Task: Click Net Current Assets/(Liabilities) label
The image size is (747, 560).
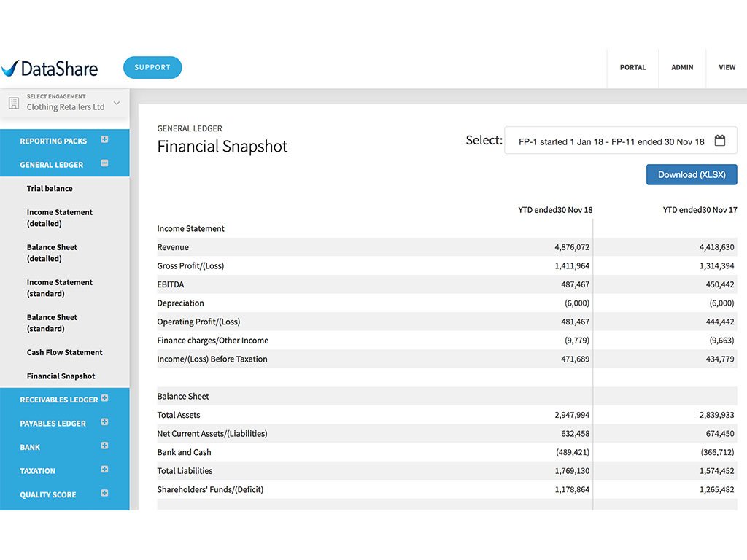Action: [x=212, y=434]
